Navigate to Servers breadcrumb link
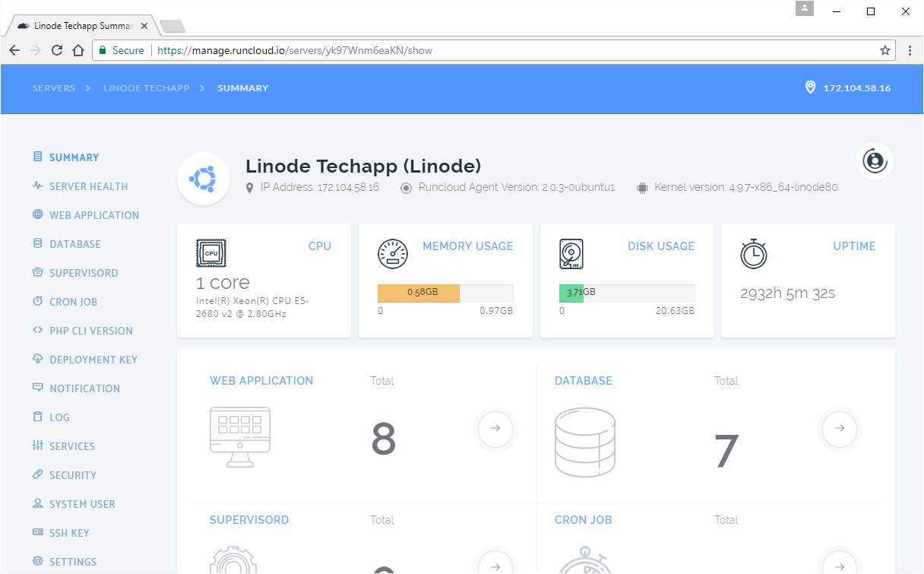The width and height of the screenshot is (924, 574). [54, 88]
